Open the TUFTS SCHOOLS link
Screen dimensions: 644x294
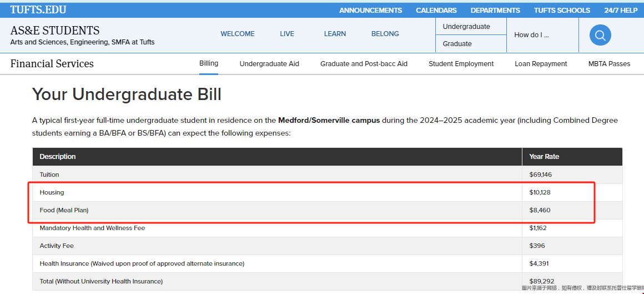pyautogui.click(x=562, y=11)
